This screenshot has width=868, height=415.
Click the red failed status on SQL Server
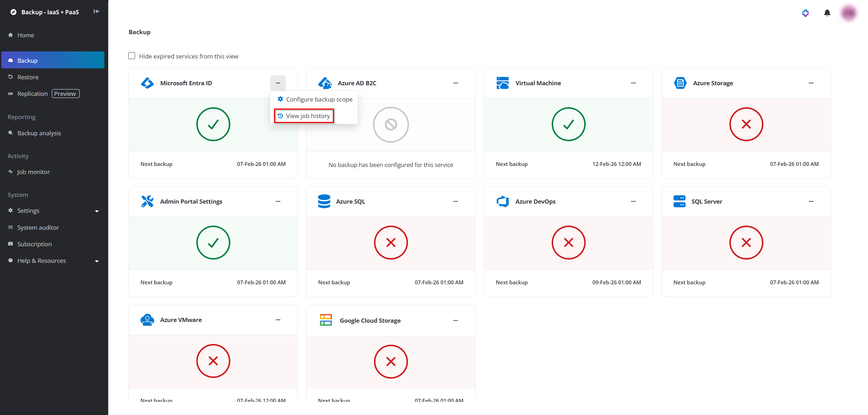(746, 243)
